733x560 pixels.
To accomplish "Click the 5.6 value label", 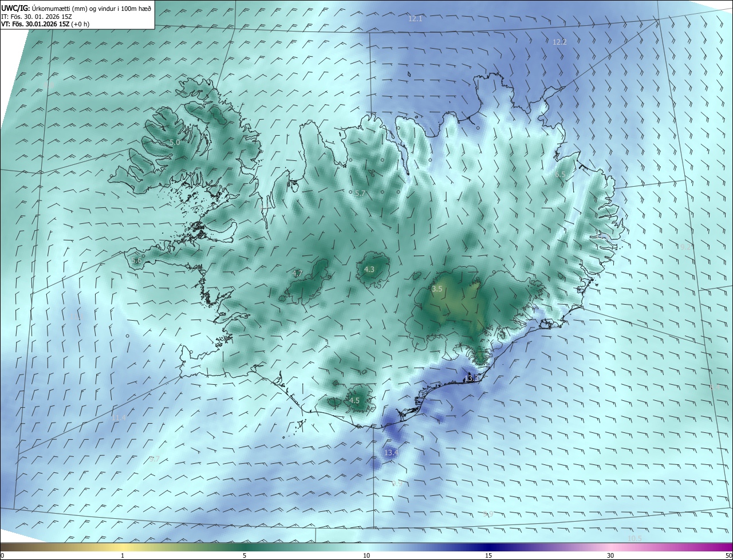I will coord(136,261).
